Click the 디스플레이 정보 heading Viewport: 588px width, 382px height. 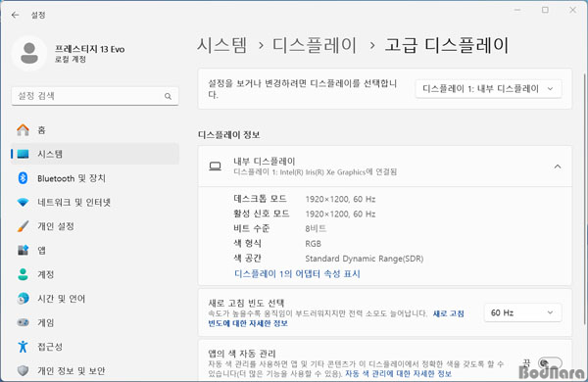point(228,135)
